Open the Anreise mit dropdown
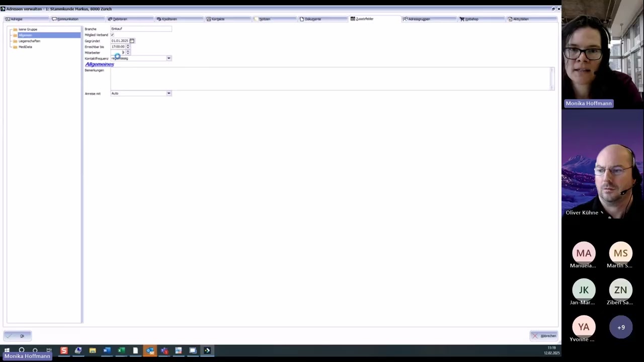Image resolution: width=644 pixels, height=362 pixels. 169,94
